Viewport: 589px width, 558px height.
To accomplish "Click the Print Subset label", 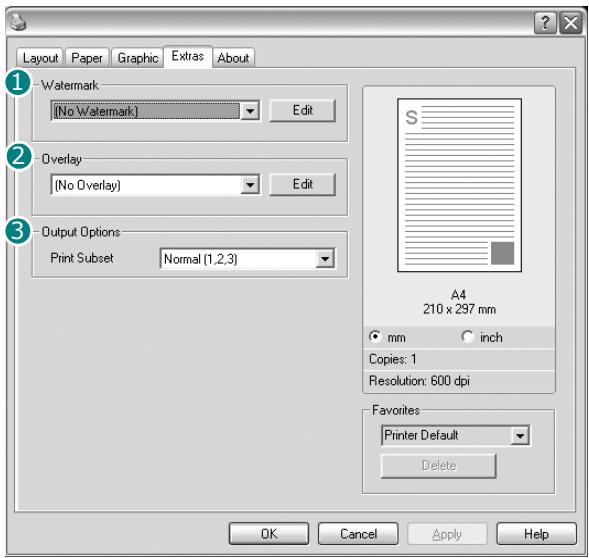I will 82,258.
